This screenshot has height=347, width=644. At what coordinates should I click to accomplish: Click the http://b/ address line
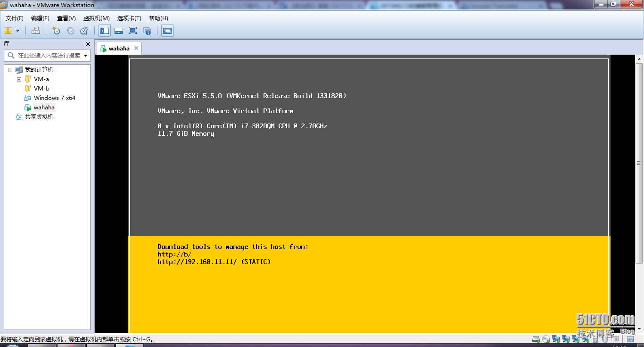point(174,254)
